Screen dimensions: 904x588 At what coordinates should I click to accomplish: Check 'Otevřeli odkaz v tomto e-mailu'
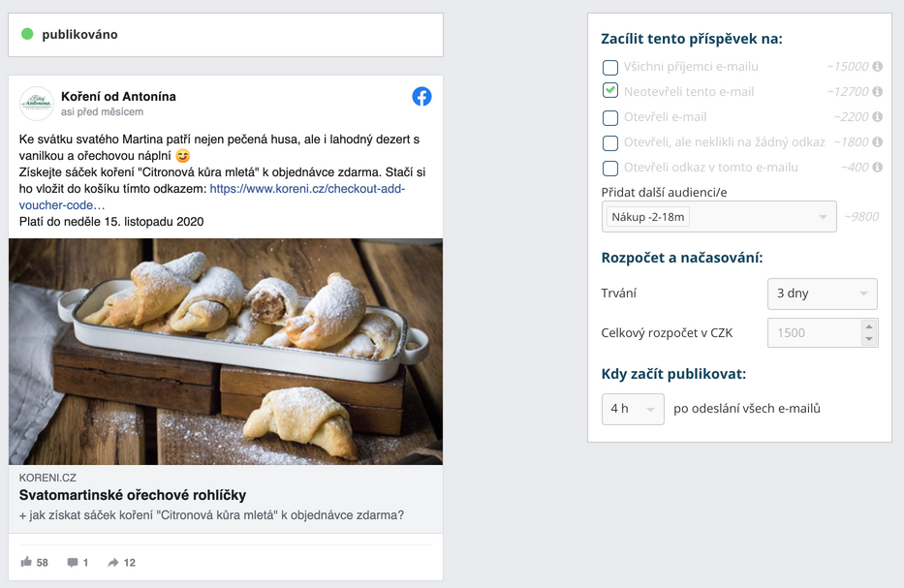tap(610, 169)
